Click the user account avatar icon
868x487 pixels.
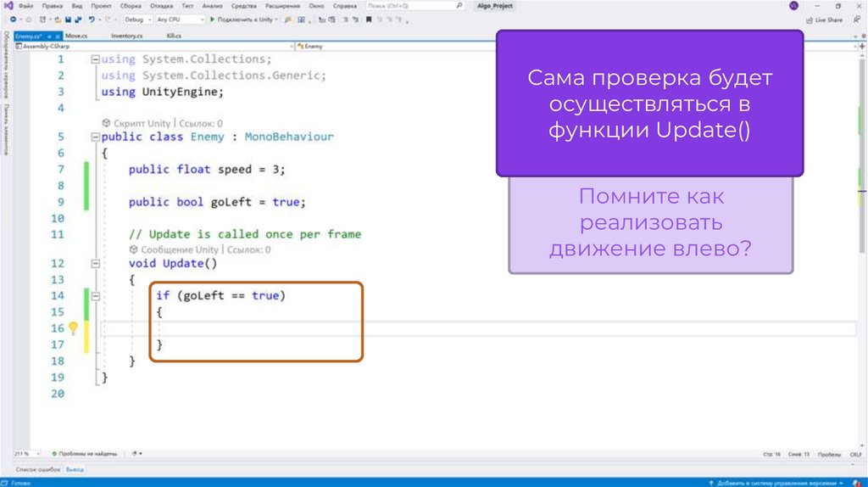[x=793, y=6]
